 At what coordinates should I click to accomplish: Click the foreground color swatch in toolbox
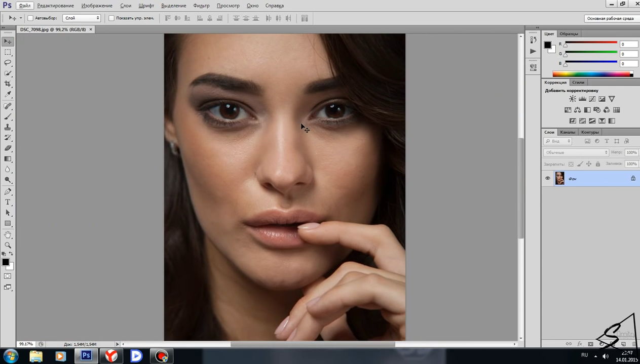click(x=5, y=262)
